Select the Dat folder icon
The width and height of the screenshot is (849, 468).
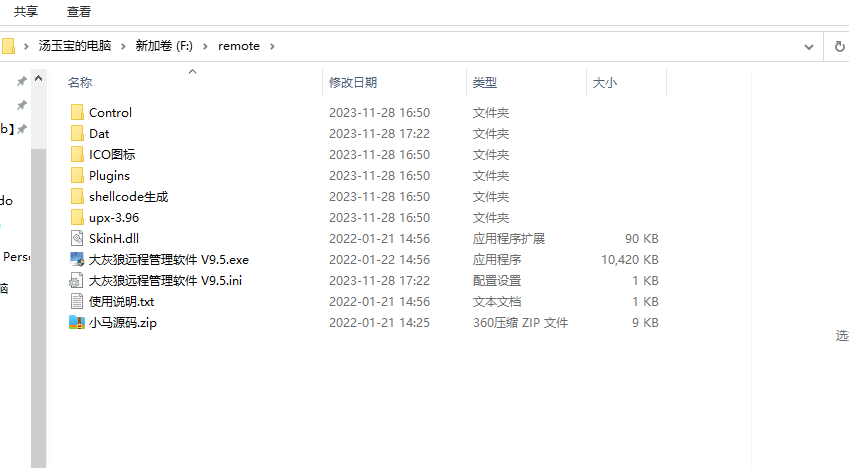pos(77,134)
